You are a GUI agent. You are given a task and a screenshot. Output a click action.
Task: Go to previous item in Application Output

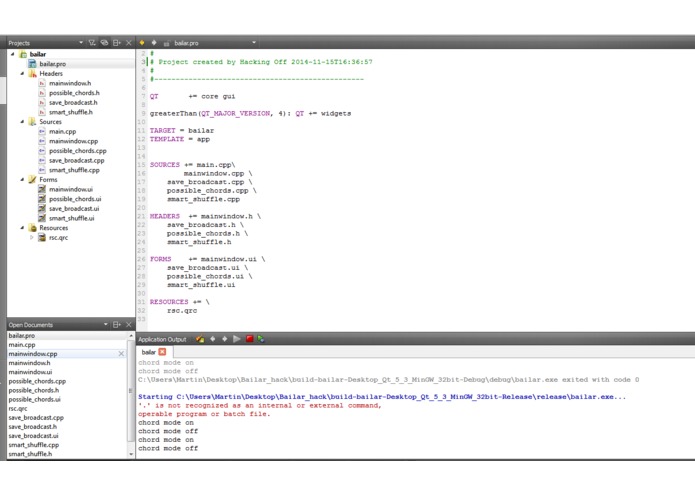(x=213, y=339)
